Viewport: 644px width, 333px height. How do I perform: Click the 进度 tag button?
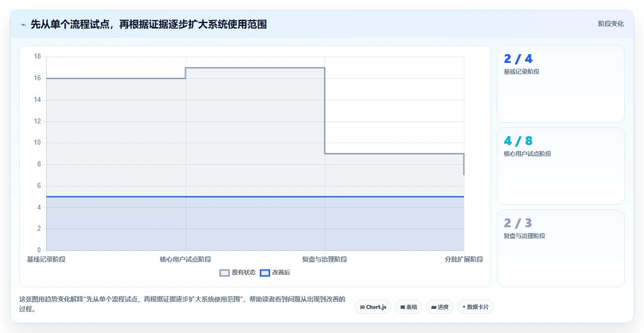tap(440, 307)
